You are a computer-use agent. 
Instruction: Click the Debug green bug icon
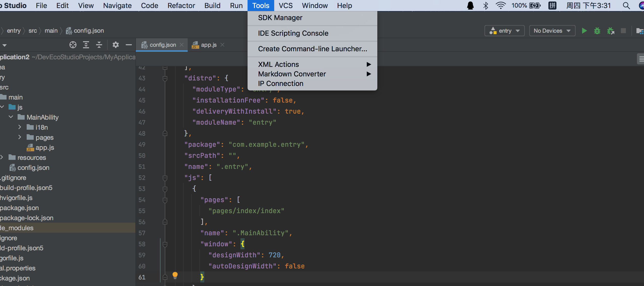click(597, 31)
